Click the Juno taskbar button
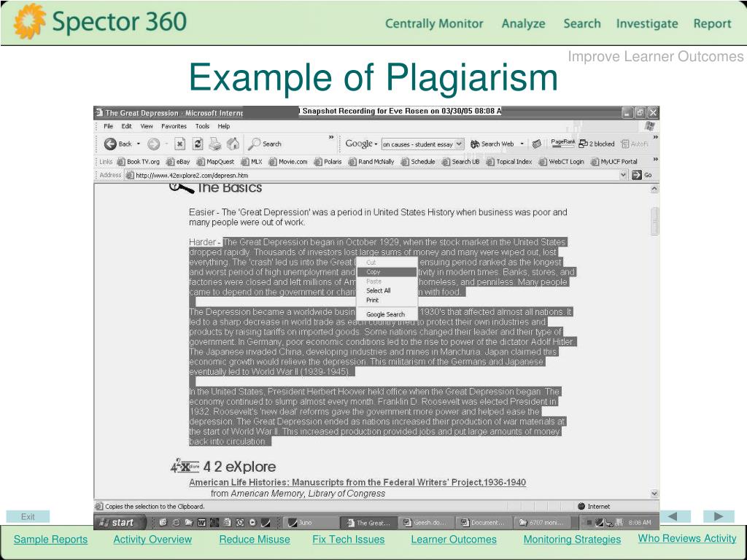The width and height of the screenshot is (747, 560). (311, 522)
